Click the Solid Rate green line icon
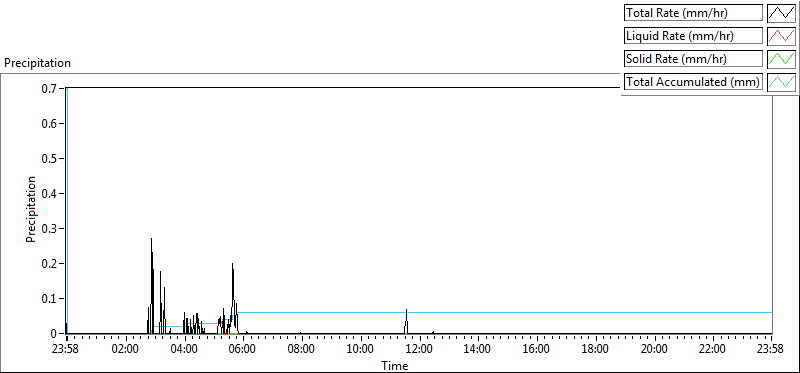Viewport: 800px width, 373px height. click(781, 59)
